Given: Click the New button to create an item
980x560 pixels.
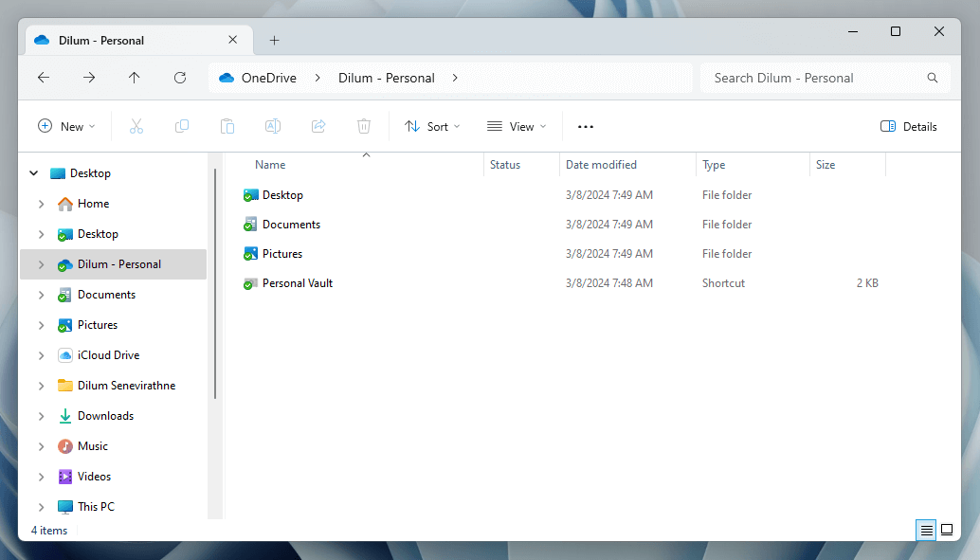Looking at the screenshot, I should point(65,126).
